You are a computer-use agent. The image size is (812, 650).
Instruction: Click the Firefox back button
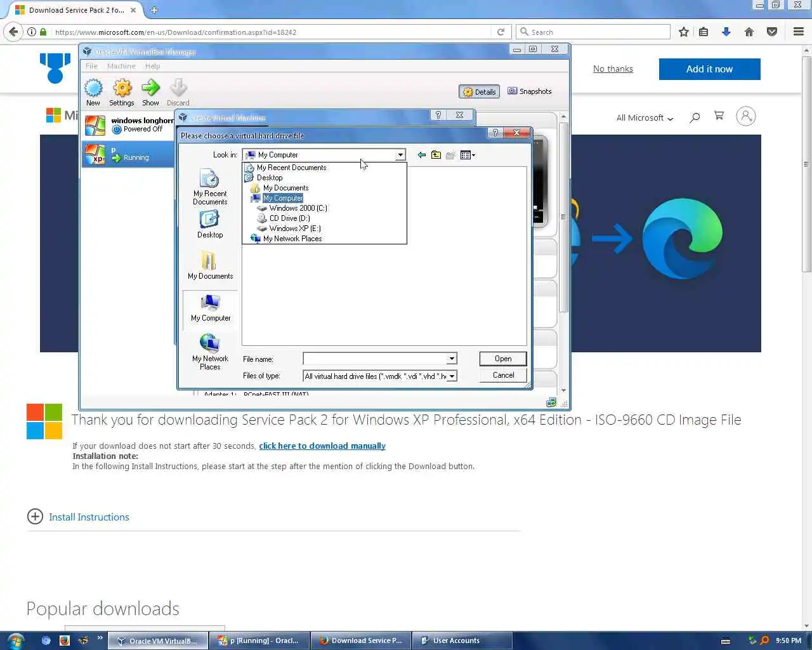(14, 32)
